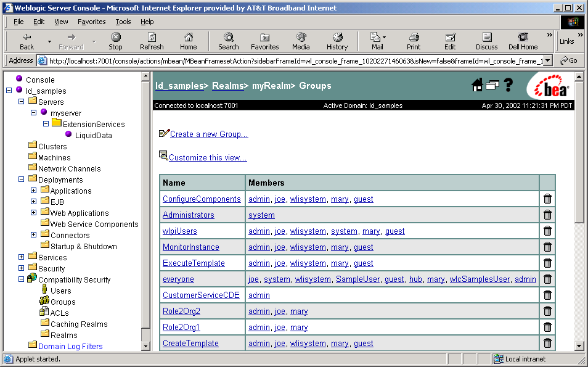Expand the Web Applications tree node

click(34, 213)
